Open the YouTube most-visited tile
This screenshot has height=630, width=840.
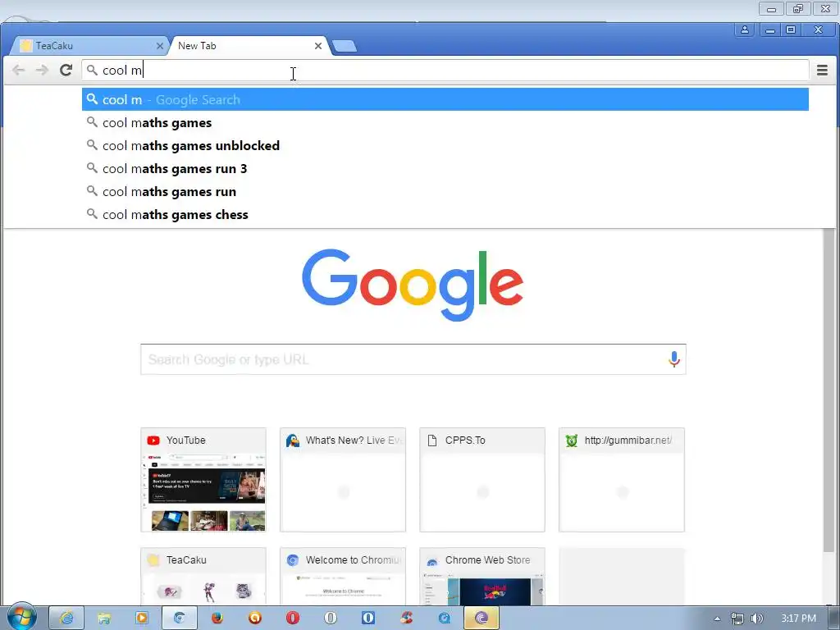pos(203,479)
